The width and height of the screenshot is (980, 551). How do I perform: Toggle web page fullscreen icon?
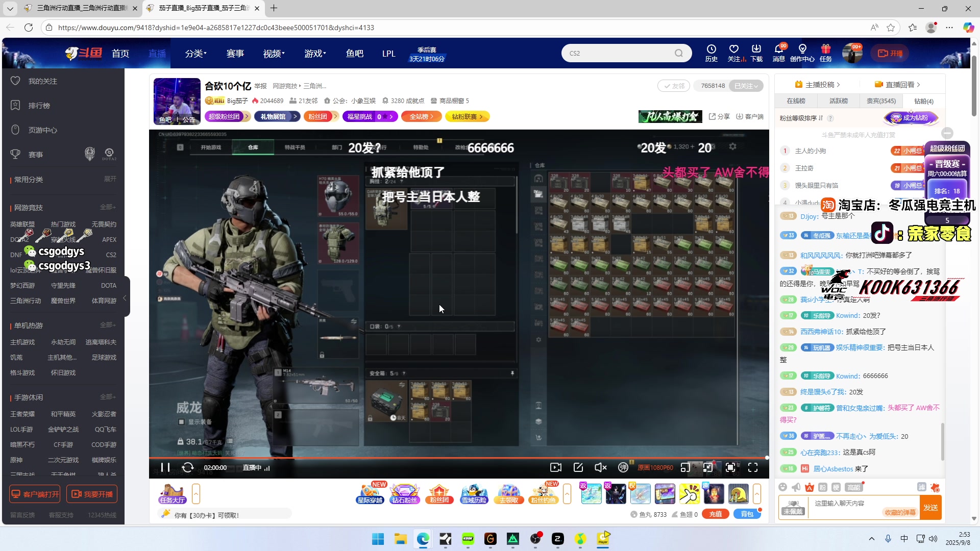730,467
